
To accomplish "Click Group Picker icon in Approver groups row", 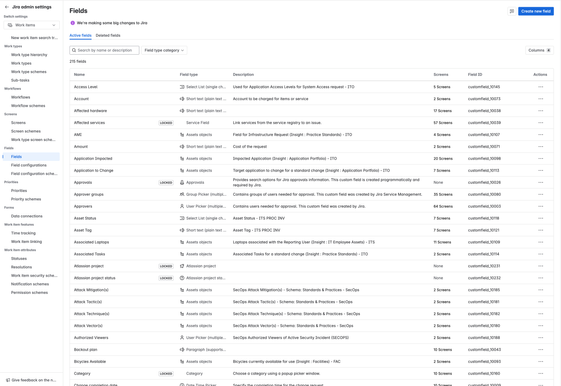I will [x=182, y=195].
